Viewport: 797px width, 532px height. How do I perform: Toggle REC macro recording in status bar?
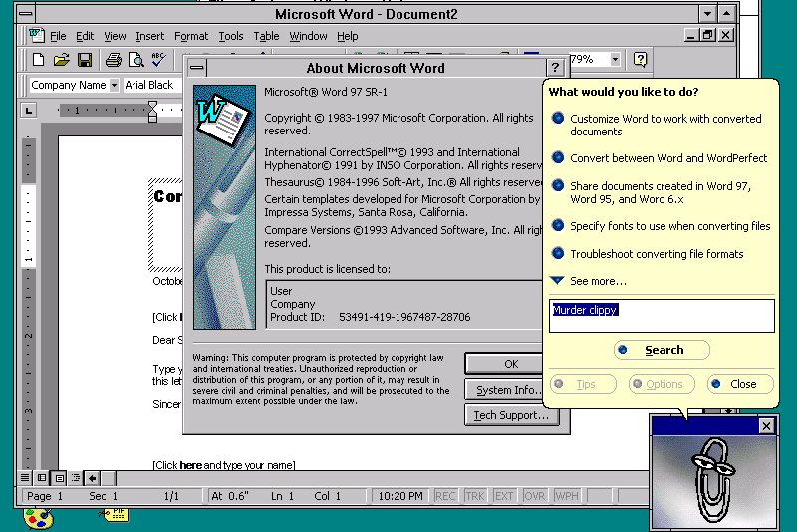point(444,496)
